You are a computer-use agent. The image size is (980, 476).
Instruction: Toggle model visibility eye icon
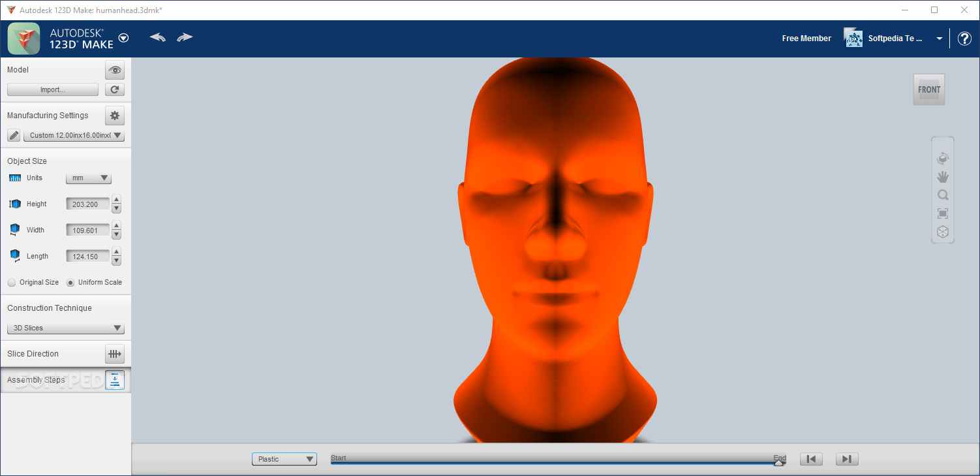tap(115, 70)
